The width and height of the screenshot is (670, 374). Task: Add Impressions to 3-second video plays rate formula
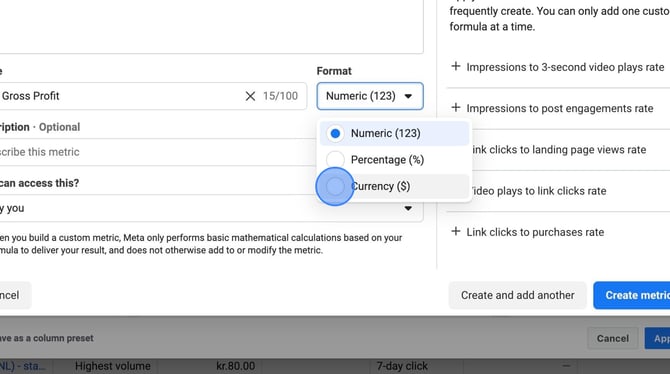click(x=558, y=67)
